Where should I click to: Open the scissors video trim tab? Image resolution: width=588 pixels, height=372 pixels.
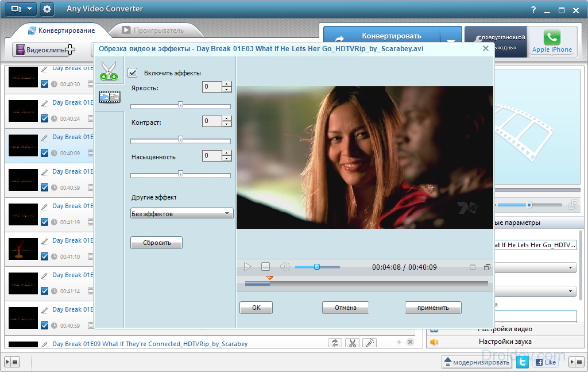tap(109, 71)
